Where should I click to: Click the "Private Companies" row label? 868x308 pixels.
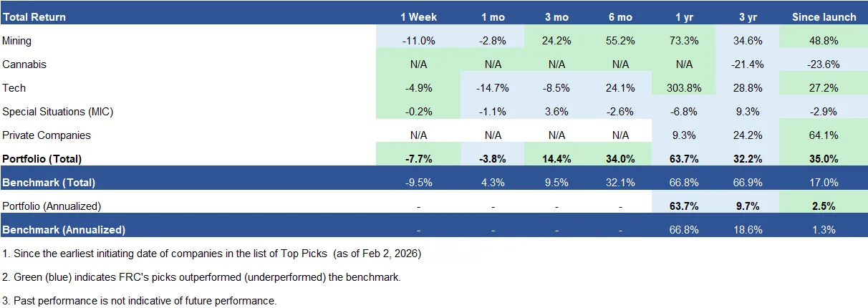click(x=45, y=135)
